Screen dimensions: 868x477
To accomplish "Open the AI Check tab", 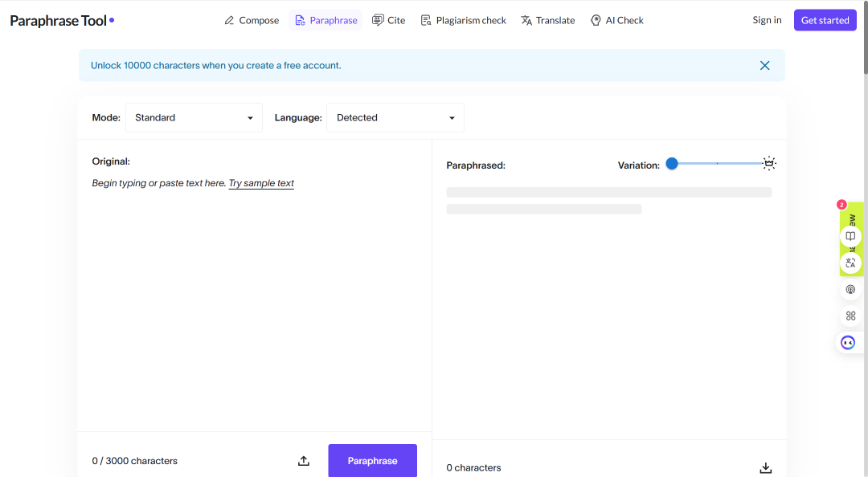I will pyautogui.click(x=617, y=20).
